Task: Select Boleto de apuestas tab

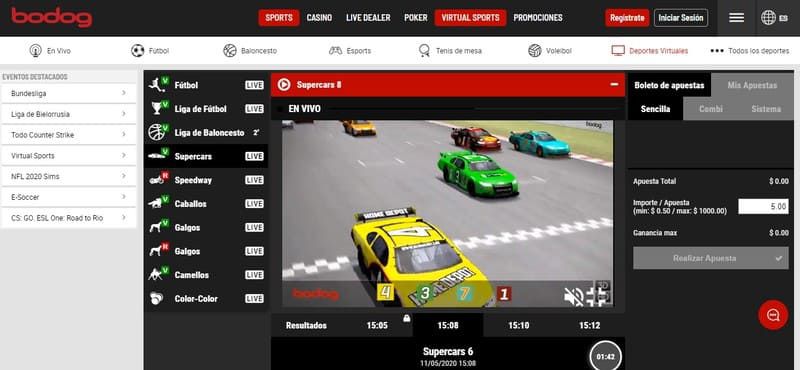Action: tap(669, 85)
